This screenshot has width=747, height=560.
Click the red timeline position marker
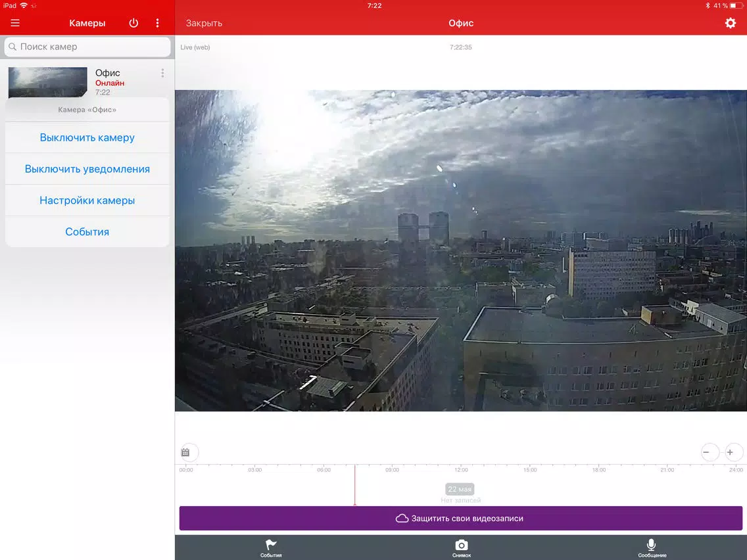pyautogui.click(x=354, y=485)
